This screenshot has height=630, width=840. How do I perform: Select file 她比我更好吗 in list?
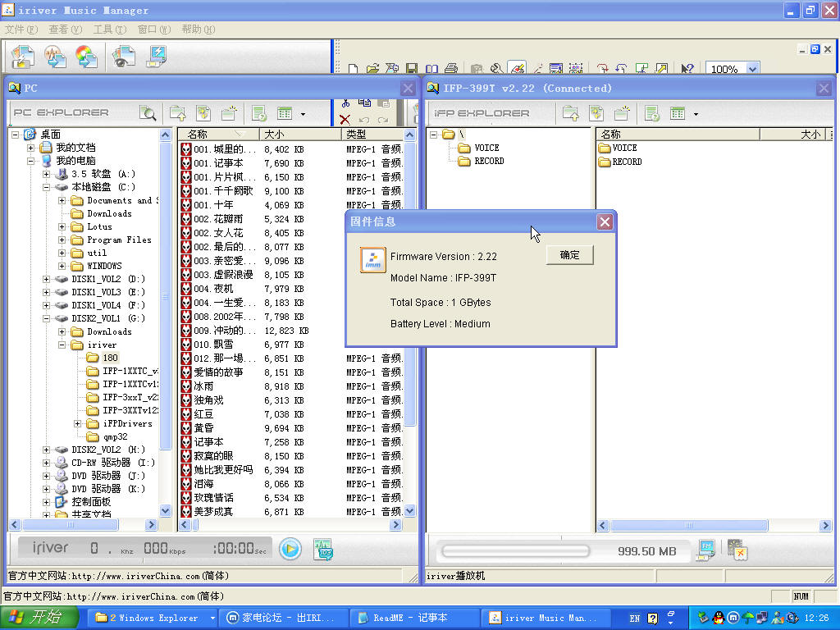pyautogui.click(x=223, y=470)
